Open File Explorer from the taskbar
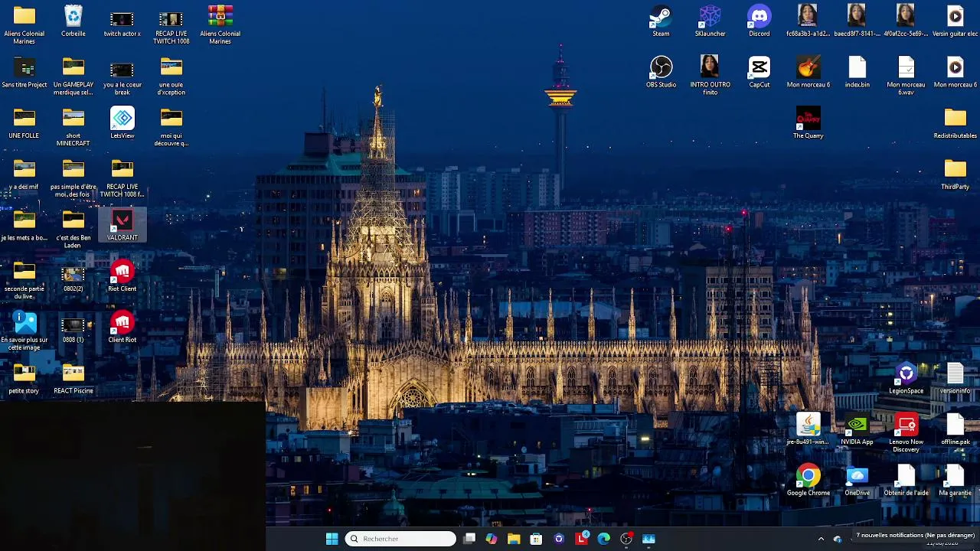Image resolution: width=980 pixels, height=551 pixels. pos(514,539)
